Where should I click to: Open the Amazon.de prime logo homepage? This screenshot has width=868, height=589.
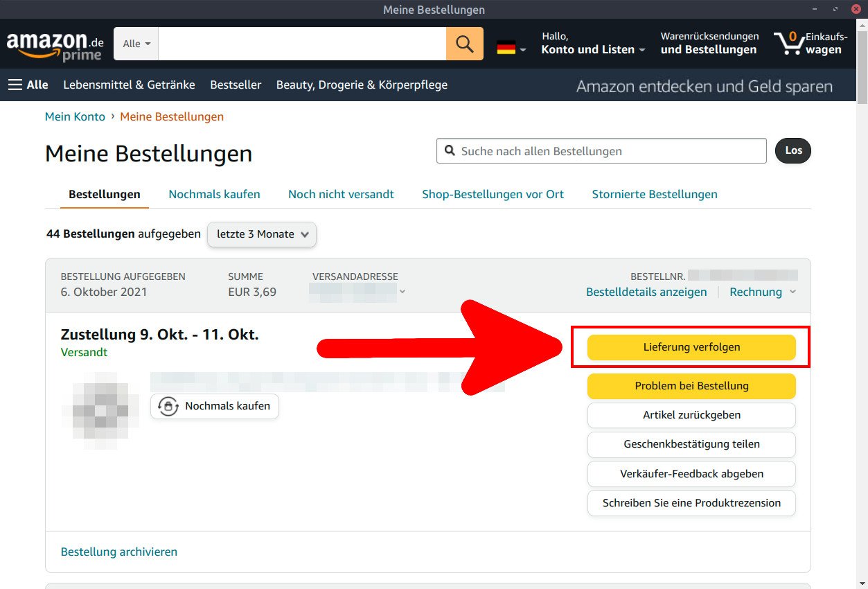point(55,46)
